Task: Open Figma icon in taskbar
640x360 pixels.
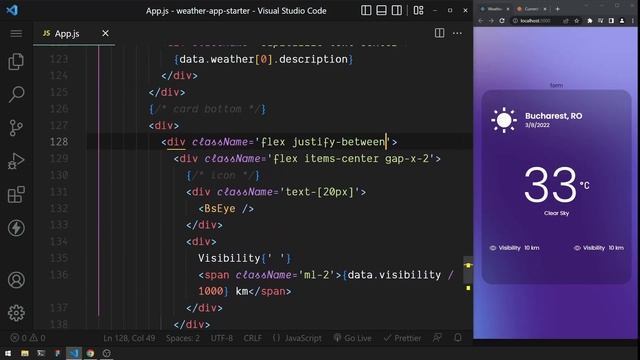Action: point(57,353)
